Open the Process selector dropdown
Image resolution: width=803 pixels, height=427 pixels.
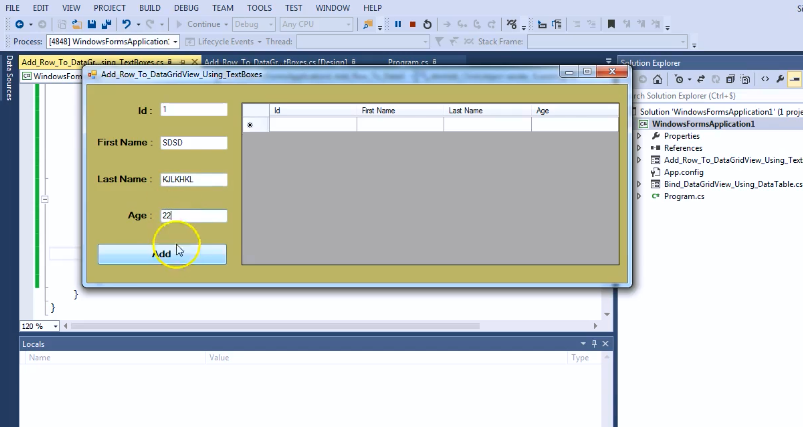(176, 42)
